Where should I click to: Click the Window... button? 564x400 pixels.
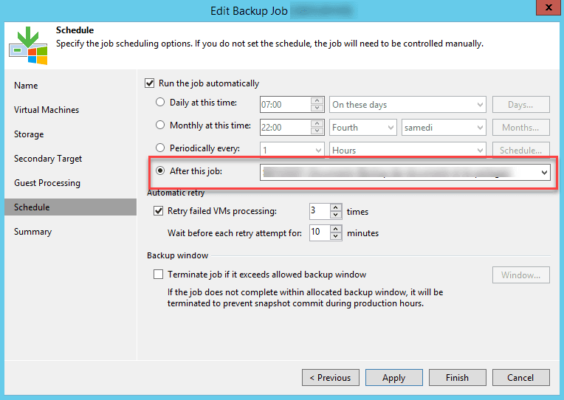pyautogui.click(x=520, y=275)
